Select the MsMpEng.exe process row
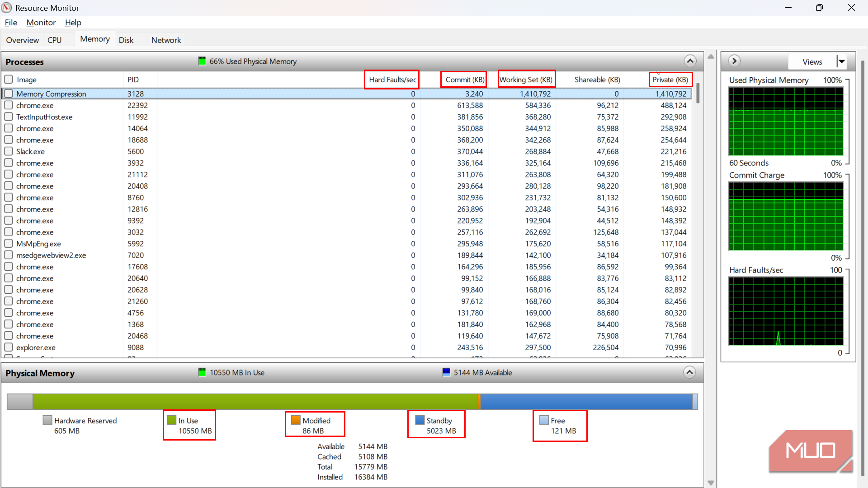This screenshot has height=488, width=868. click(346, 244)
